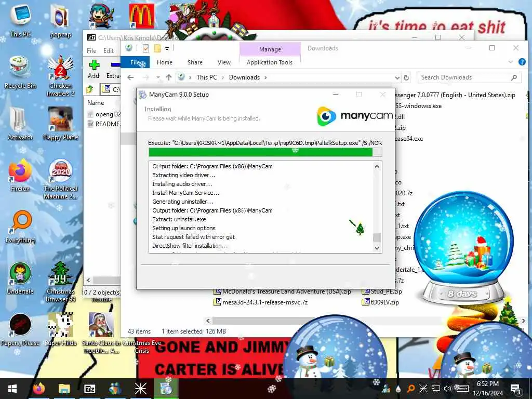
Task: Switch to Explorer Share tab
Action: [195, 62]
